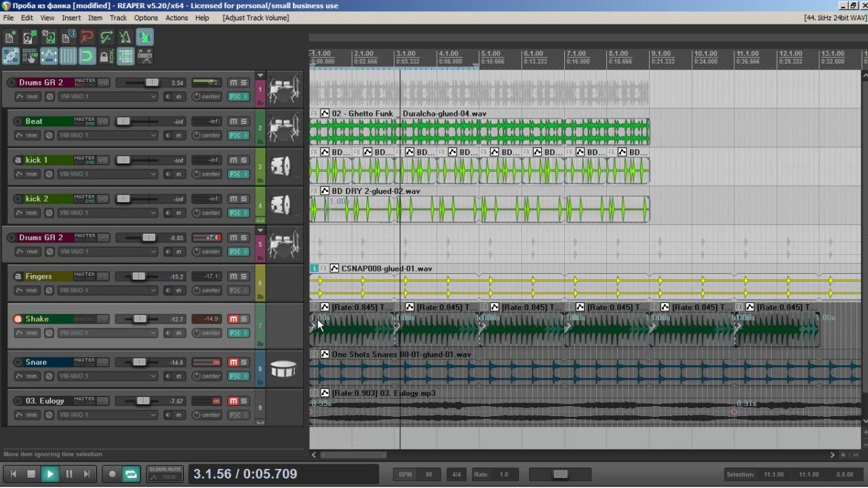Open FX chain of Beat track
Image resolution: width=868 pixels, height=488 pixels.
[235, 135]
